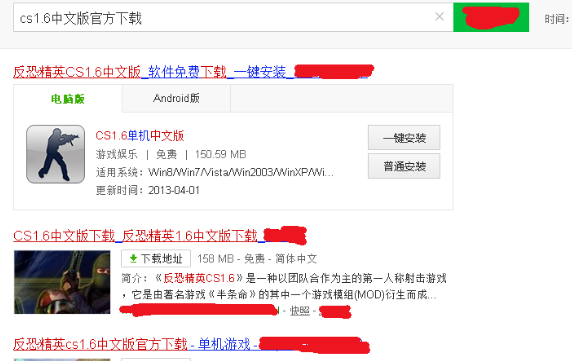Click the search box with cs1.6中文版官方下载
This screenshot has width=572, height=361.
click(x=233, y=18)
